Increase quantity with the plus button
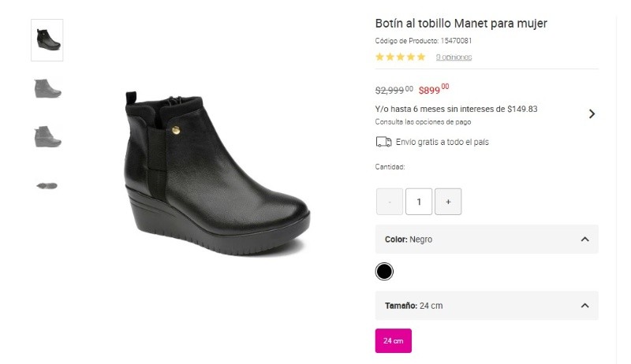Image resolution: width=631 pixels, height=364 pixels. point(448,202)
